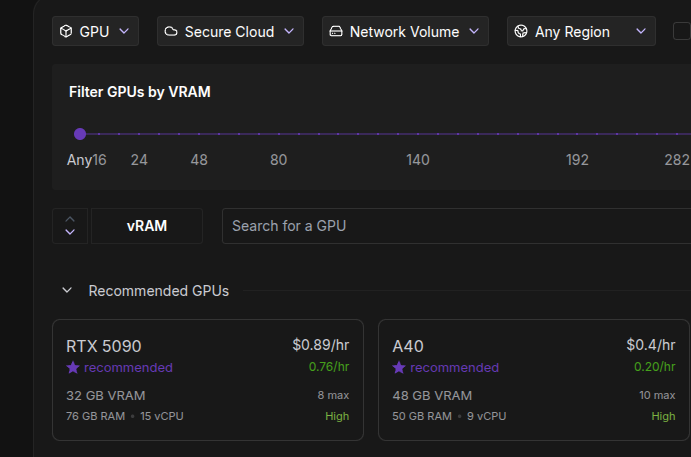691x457 pixels.
Task: Choose the A40 GPU card
Action: pos(533,380)
